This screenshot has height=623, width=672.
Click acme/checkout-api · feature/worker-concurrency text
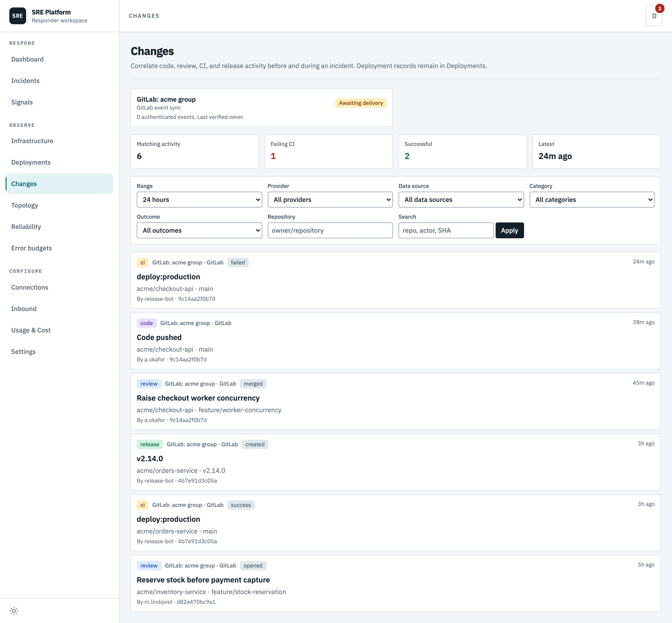(x=209, y=410)
